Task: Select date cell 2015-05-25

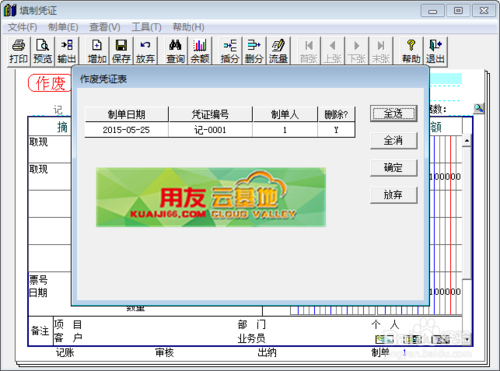Action: 126,130
